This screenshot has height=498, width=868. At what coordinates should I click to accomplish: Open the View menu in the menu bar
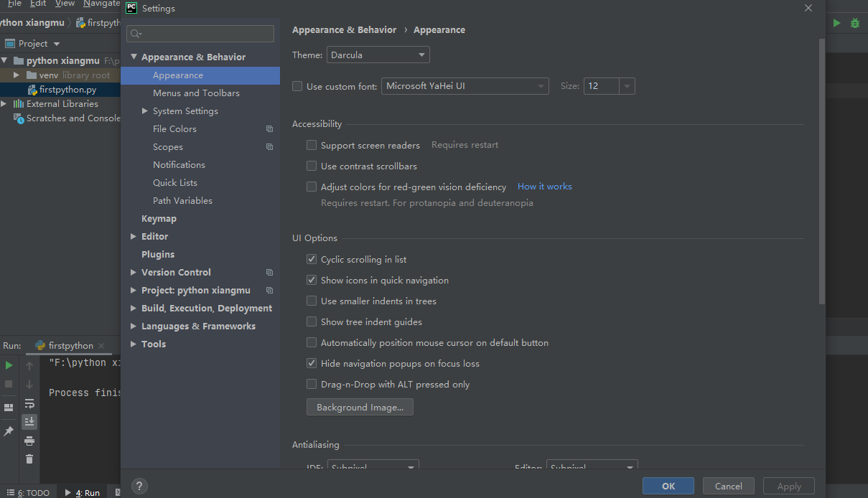65,4
